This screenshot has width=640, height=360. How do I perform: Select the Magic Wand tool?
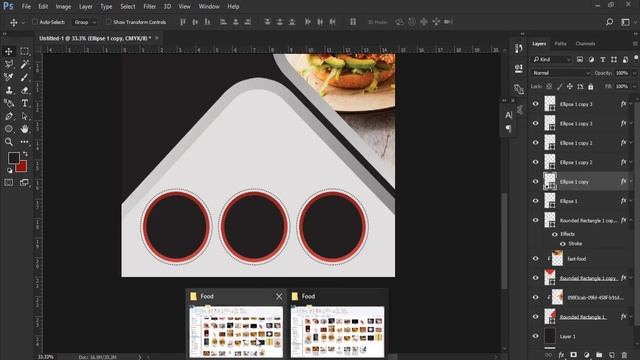(x=24, y=64)
